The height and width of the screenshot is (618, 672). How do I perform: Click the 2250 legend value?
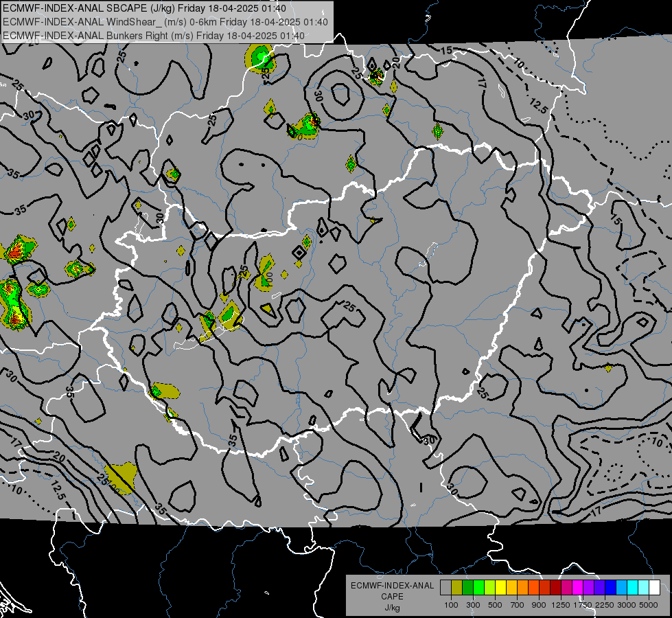(605, 605)
